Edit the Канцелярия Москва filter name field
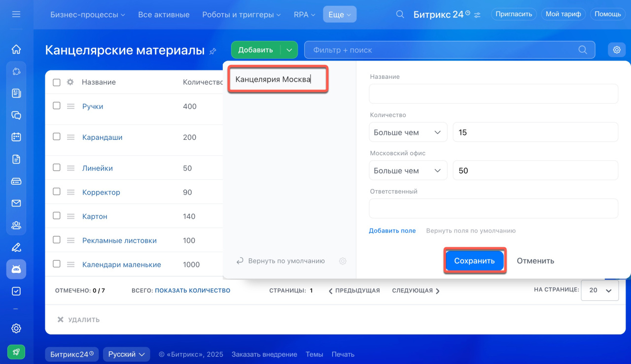The width and height of the screenshot is (631, 364). 278,79
